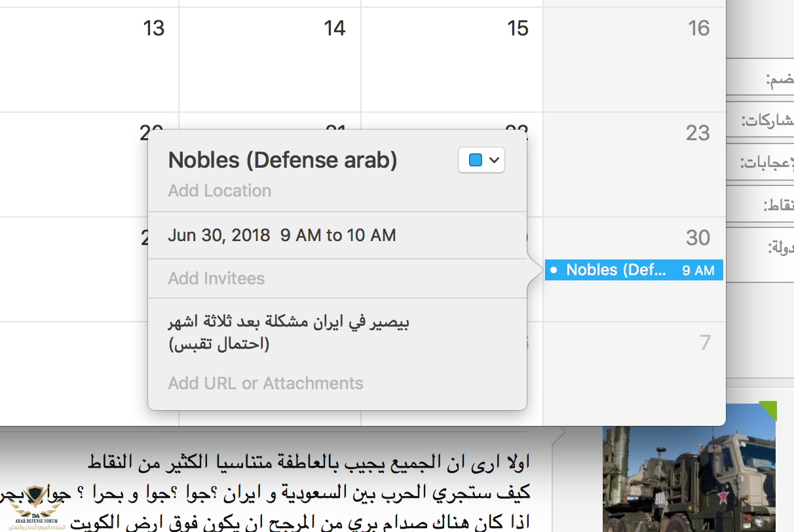Click the day 30 date number
The height and width of the screenshot is (532, 794).
[698, 238]
